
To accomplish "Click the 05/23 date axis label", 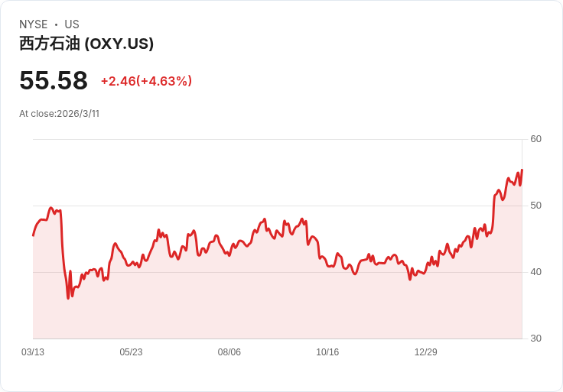I will point(131,352).
